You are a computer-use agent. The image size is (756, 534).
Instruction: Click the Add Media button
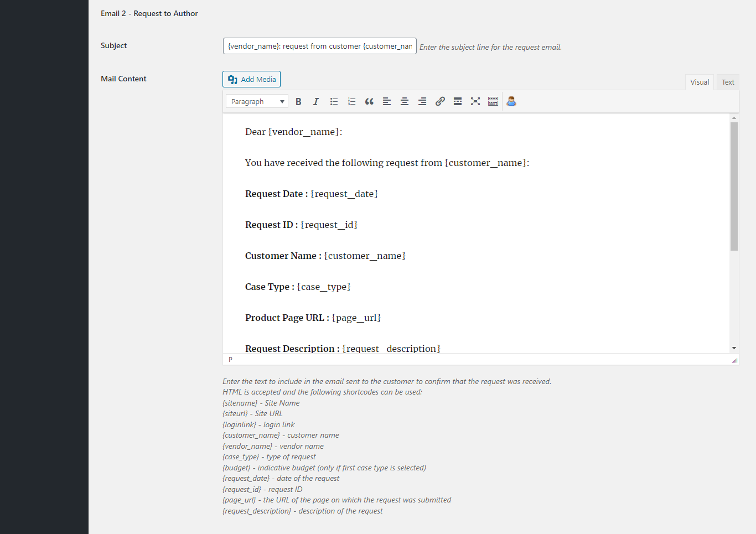(x=252, y=79)
